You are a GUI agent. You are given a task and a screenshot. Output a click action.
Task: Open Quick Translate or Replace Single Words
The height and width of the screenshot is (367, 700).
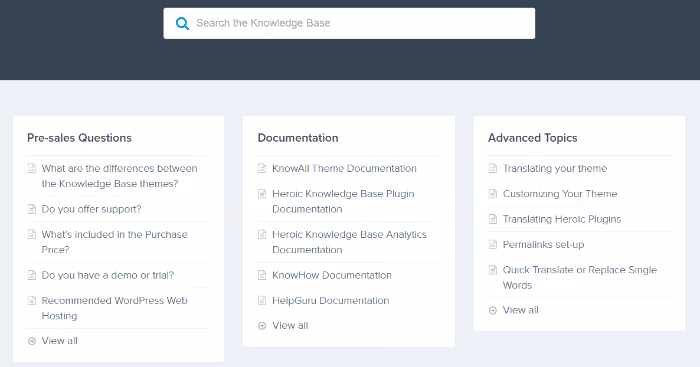pos(579,277)
